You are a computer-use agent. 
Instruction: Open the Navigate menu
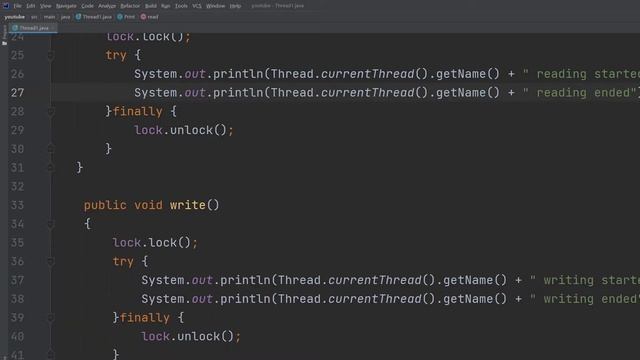66,6
